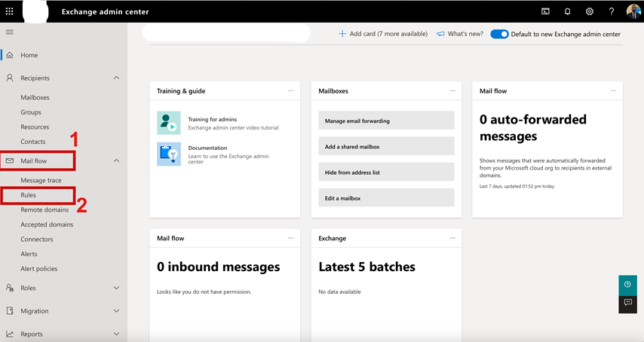Open Accepted domains navigation item
Image resolution: width=644 pixels, height=342 pixels.
[47, 224]
